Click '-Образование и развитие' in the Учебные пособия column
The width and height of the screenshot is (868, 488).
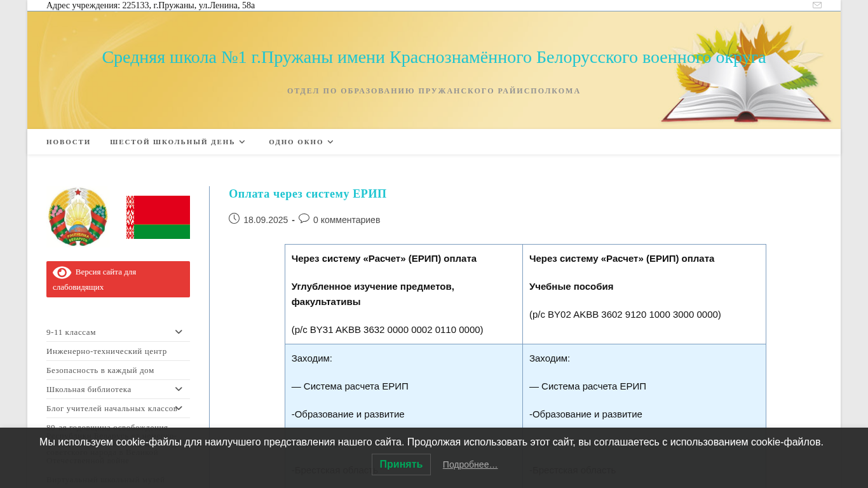point(586,414)
